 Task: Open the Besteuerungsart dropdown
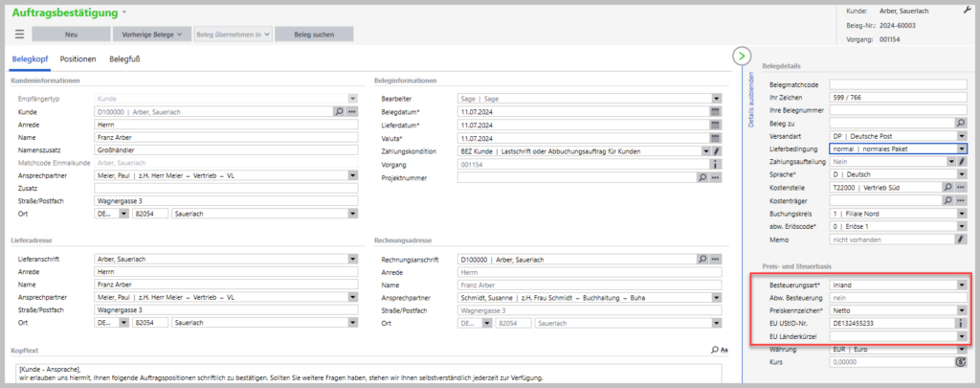[961, 285]
